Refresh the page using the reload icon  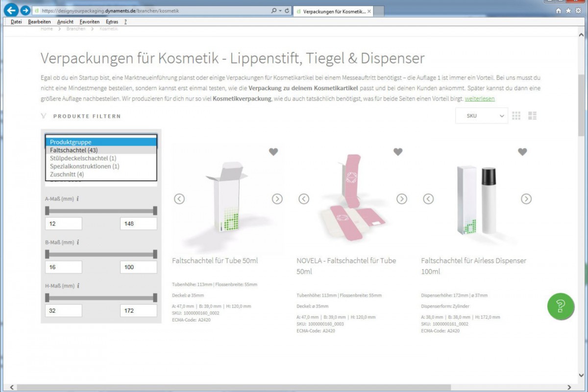pos(287,11)
